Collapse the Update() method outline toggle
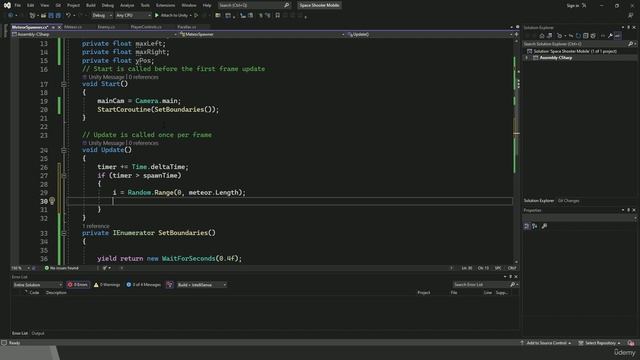This screenshot has height=360, width=640. tap(64, 150)
